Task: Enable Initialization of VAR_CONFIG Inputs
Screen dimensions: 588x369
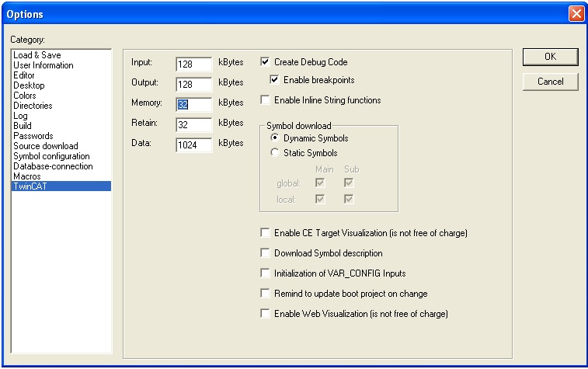Action: [265, 273]
